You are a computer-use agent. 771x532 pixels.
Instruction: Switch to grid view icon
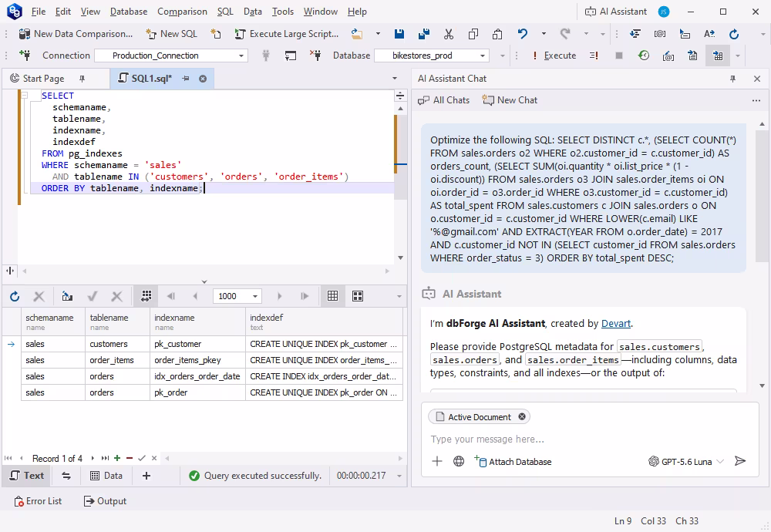tap(333, 296)
